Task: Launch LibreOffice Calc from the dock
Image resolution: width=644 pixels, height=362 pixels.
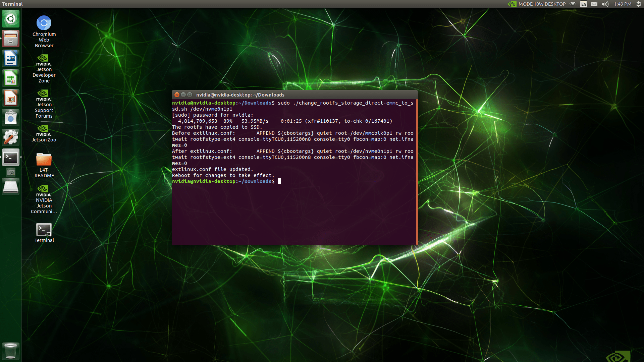Action: click(x=11, y=78)
